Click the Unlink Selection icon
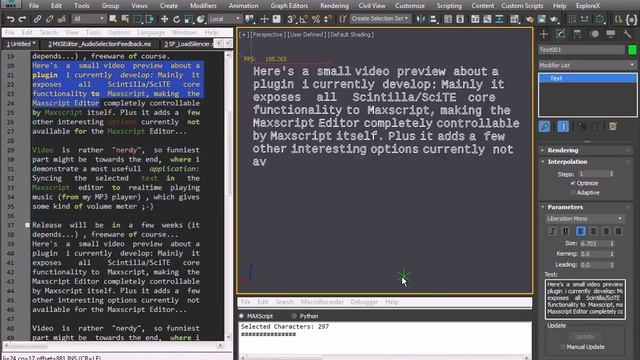The height and width of the screenshot is (360, 640). (49, 19)
